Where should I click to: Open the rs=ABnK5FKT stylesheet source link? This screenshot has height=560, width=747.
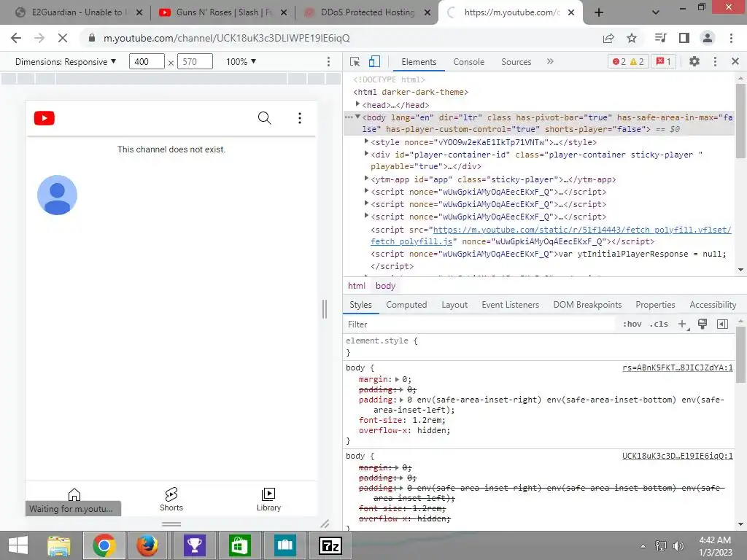click(678, 367)
